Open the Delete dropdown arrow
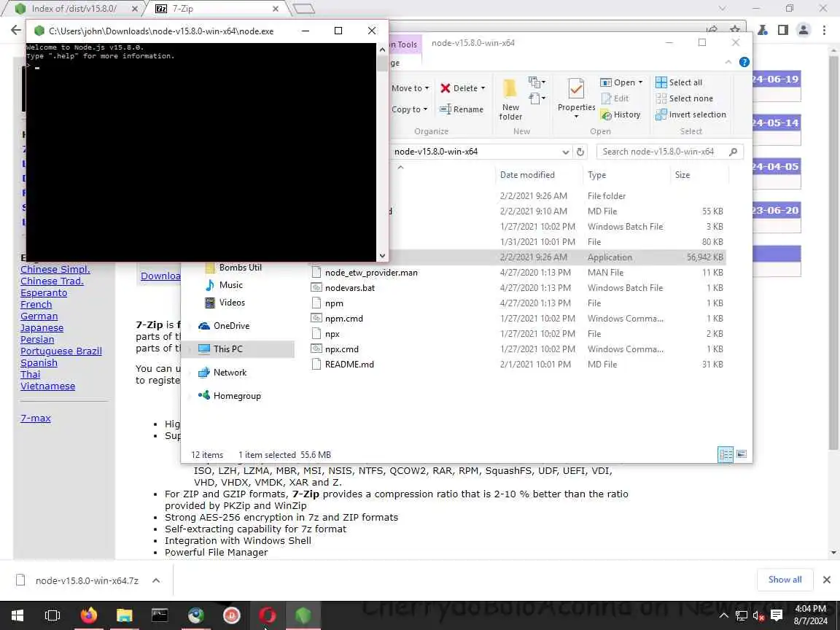Screen dimensions: 840x630 tap(483, 88)
